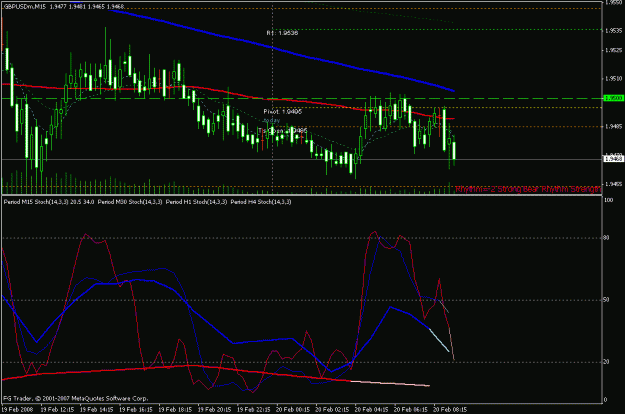Click the 20 Feb 06:15 time label
The height and width of the screenshot is (414, 625).
(x=411, y=409)
